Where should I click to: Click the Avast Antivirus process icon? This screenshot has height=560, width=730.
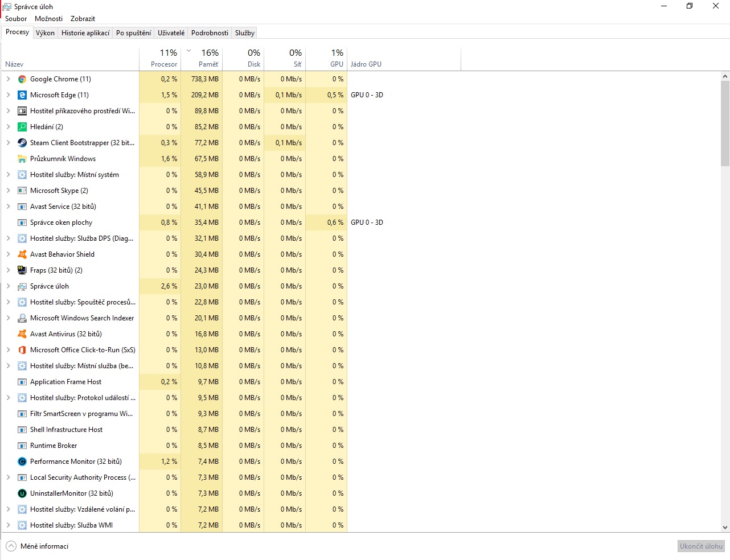coord(22,334)
